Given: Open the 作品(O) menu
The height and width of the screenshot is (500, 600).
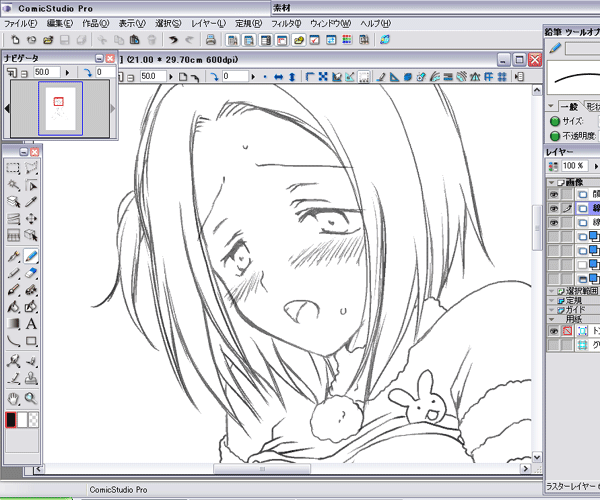Looking at the screenshot, I should [96, 23].
